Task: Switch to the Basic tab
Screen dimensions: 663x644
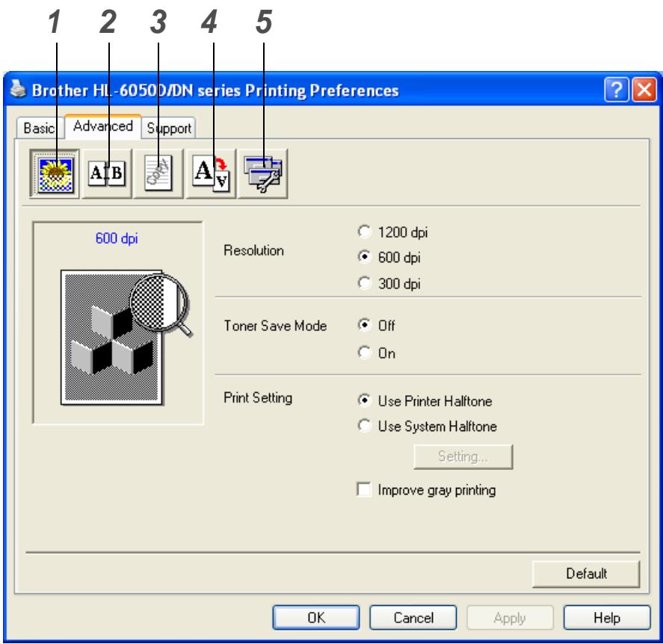Action: (x=39, y=128)
